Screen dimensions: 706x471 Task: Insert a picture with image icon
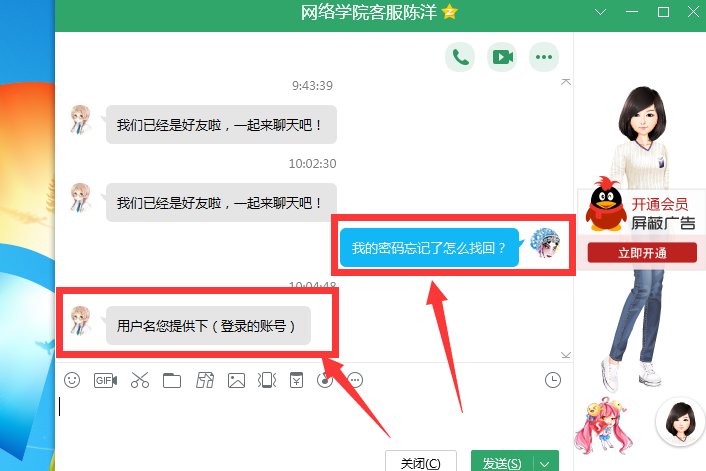tap(236, 381)
